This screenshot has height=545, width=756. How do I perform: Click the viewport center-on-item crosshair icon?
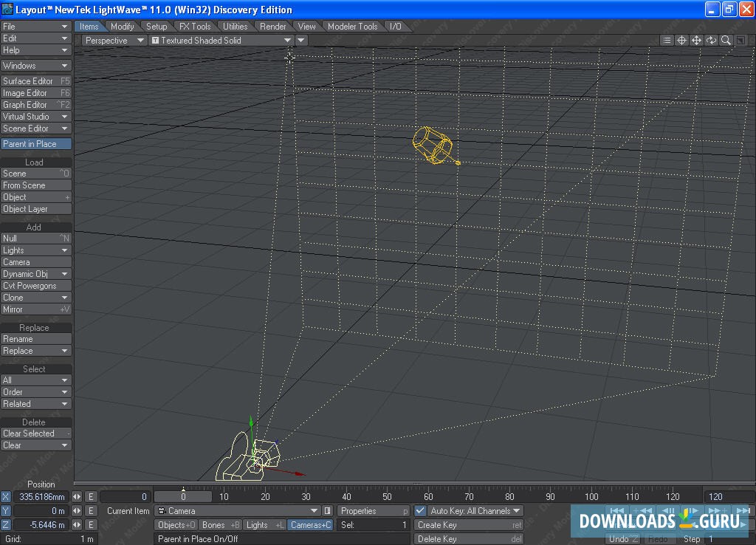click(x=682, y=41)
